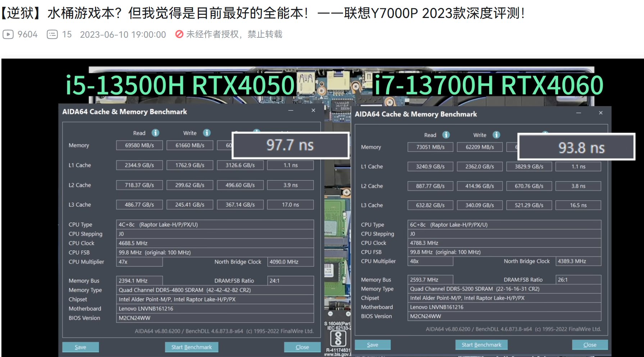Select L2 cache read 718.37 GB/s
Screen dimensions: 644x357
[x=140, y=185]
